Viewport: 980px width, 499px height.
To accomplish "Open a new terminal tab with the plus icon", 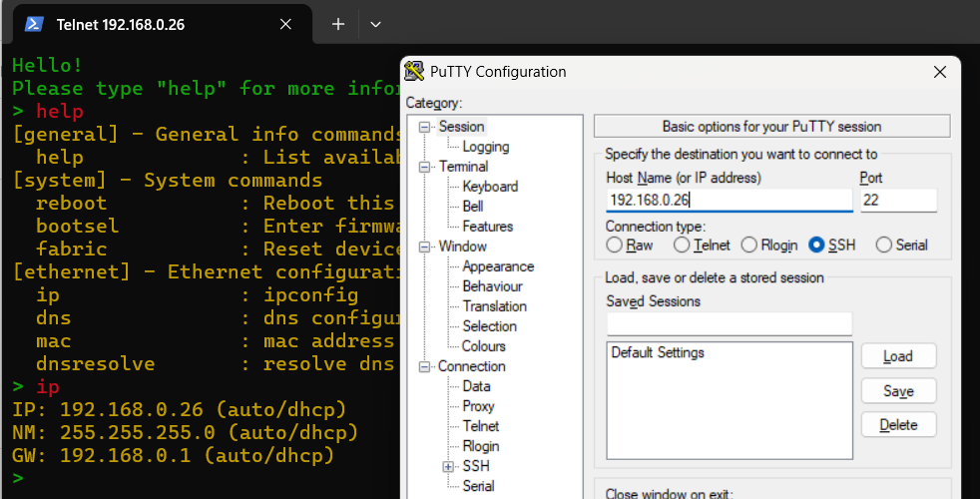I will [x=338, y=24].
